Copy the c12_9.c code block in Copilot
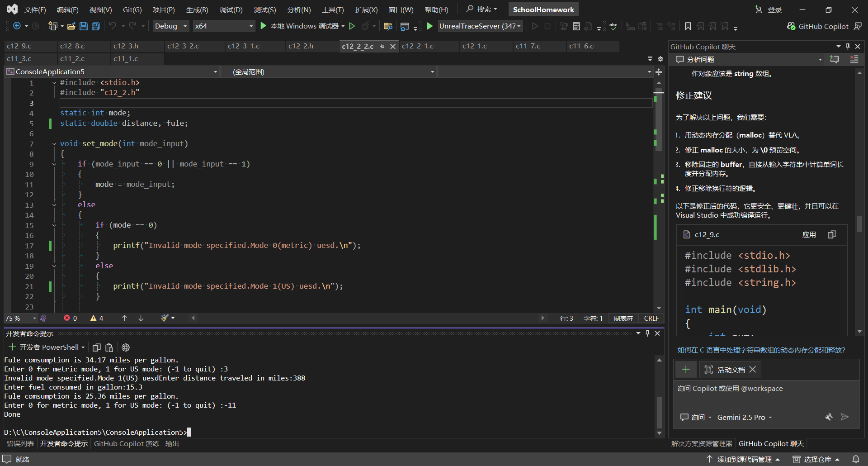 832,234
